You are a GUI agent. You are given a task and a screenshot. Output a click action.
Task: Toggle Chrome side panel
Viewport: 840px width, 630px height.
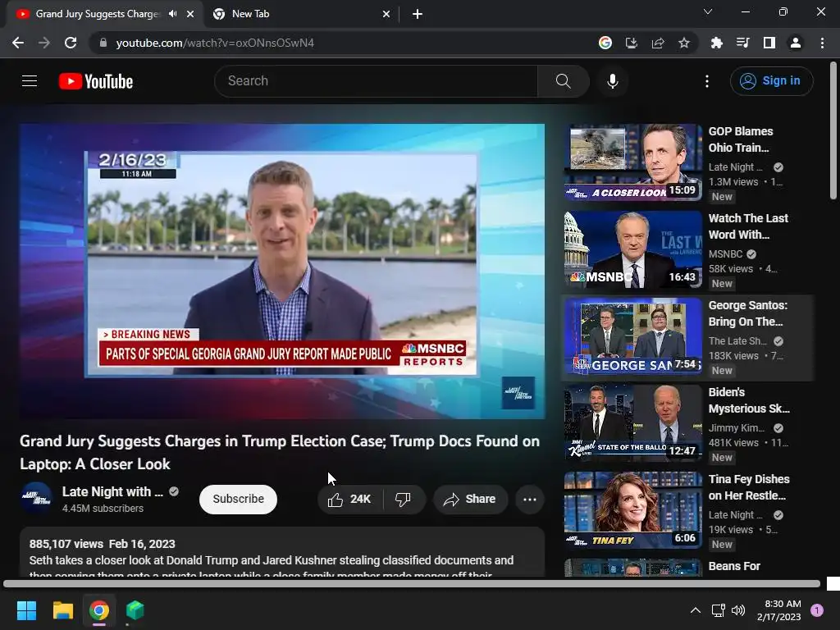(x=769, y=43)
